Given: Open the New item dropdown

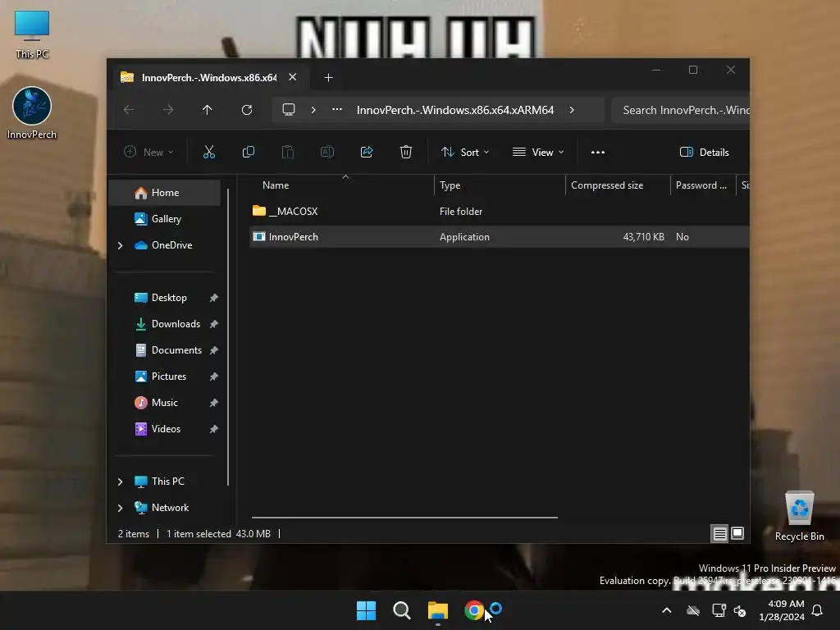Looking at the screenshot, I should [148, 152].
